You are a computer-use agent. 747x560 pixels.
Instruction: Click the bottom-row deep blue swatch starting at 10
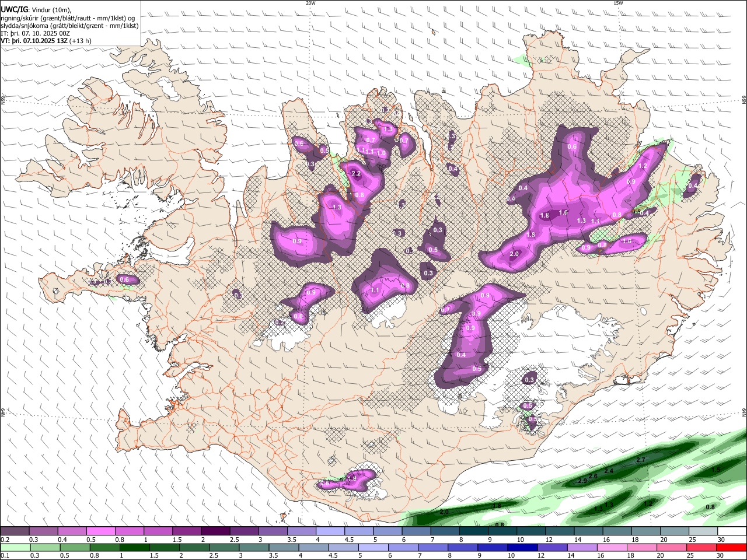(x=522, y=547)
